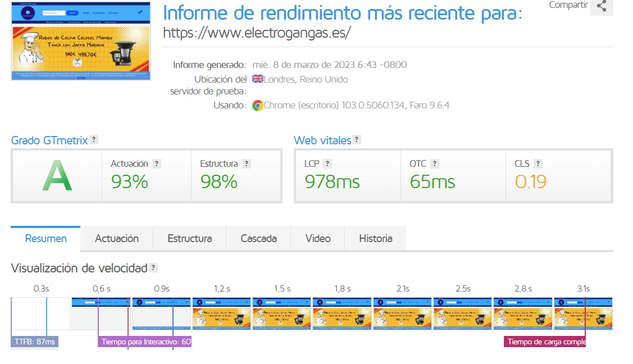Select the Resumen tab
633x364 pixels.
click(45, 239)
